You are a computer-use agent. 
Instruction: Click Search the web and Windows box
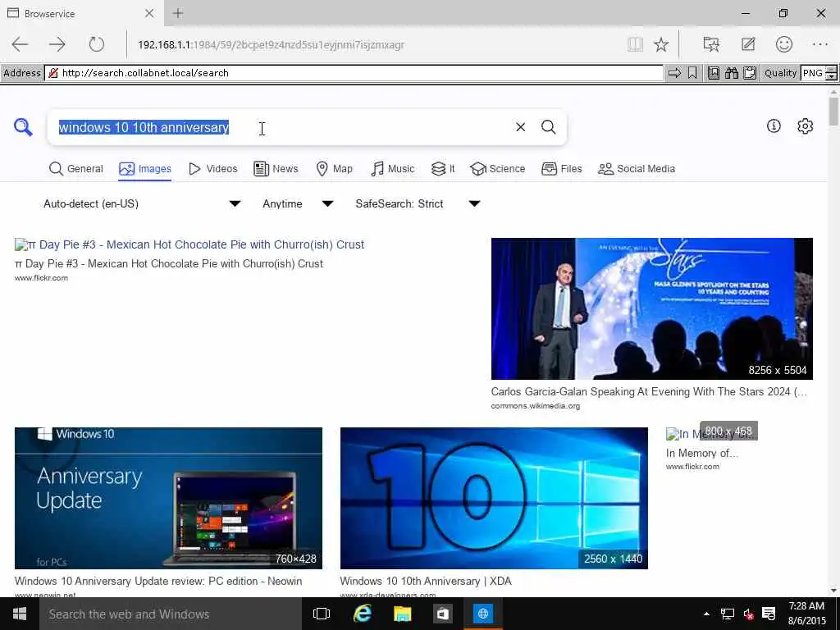click(171, 614)
